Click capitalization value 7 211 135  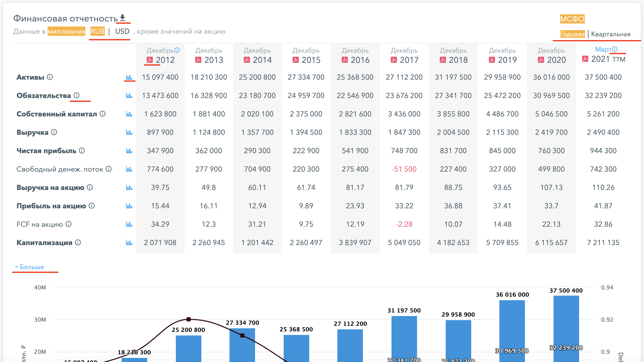pos(603,243)
